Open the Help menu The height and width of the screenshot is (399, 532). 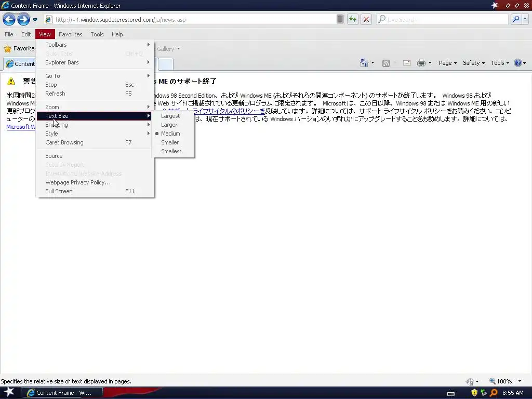[x=117, y=34]
